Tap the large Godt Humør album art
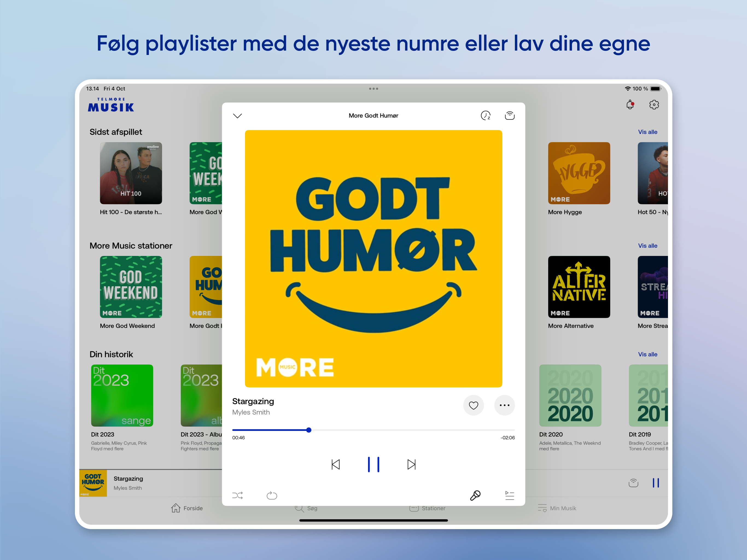 [x=373, y=259]
